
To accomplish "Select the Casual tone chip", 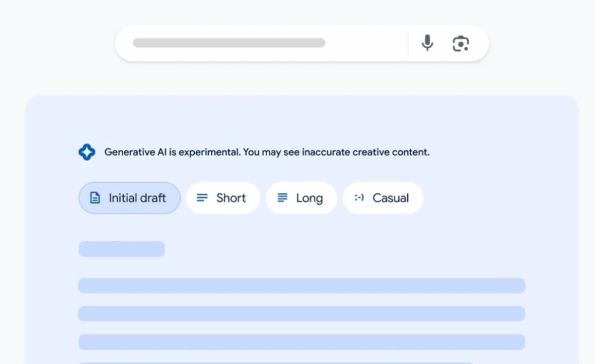I will [x=383, y=198].
